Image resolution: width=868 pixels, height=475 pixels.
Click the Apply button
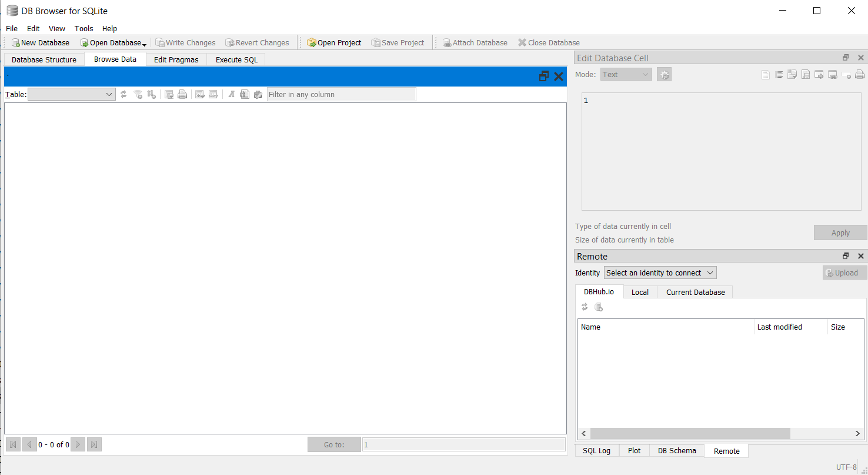point(840,232)
